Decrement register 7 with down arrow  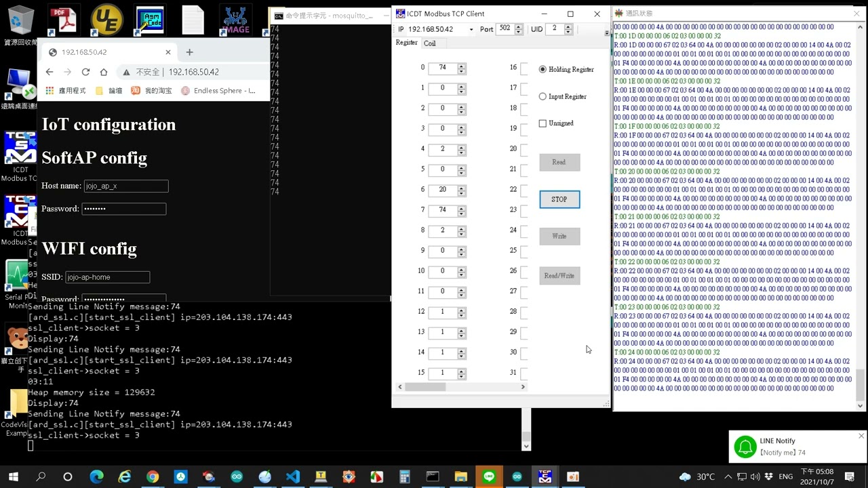click(x=462, y=213)
